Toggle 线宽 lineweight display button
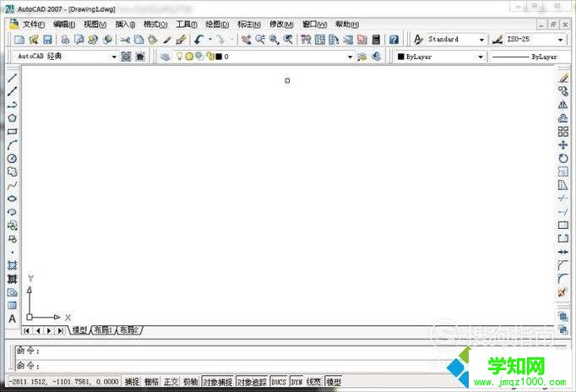The image size is (576, 392). pyautogui.click(x=313, y=382)
